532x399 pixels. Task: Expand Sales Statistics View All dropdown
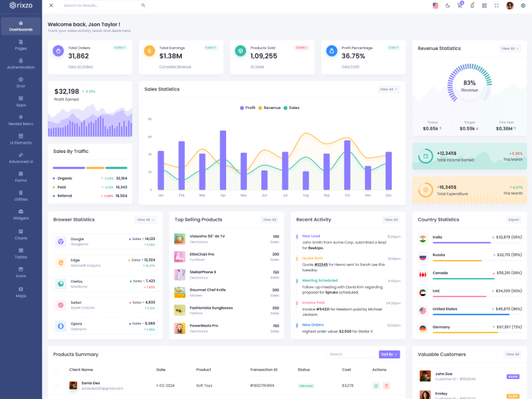(x=388, y=89)
